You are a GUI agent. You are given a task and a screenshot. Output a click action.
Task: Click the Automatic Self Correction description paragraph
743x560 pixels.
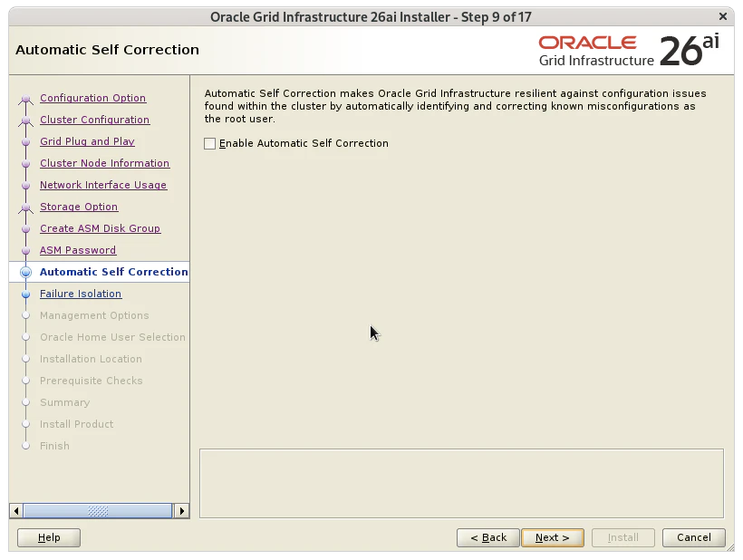456,106
